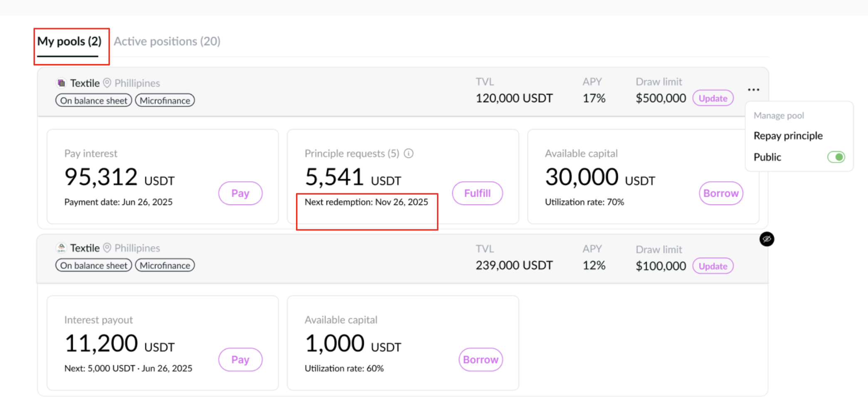Turn off the Public toggle switch
The height and width of the screenshot is (419, 868).
pyautogui.click(x=836, y=157)
